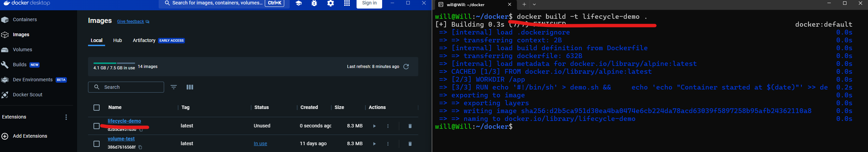This screenshot has height=152, width=868.
Task: Open the lifecycle-demo image link
Action: click(x=124, y=121)
